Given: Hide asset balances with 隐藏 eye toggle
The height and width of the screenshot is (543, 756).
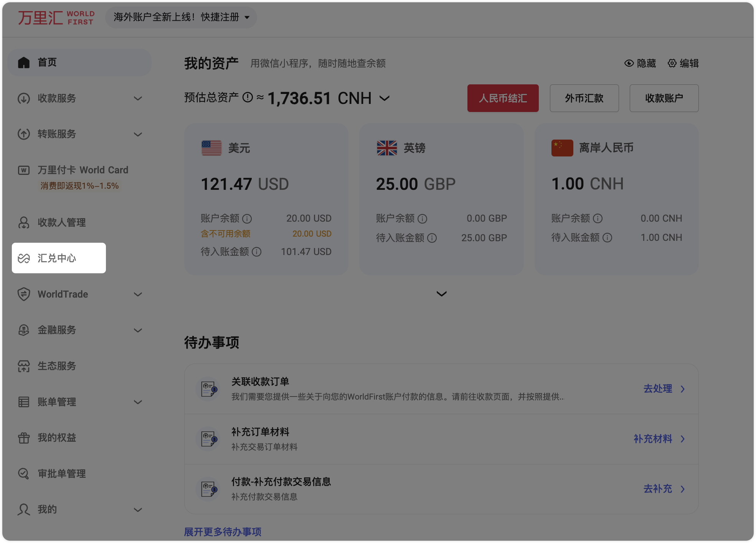Looking at the screenshot, I should click(640, 63).
